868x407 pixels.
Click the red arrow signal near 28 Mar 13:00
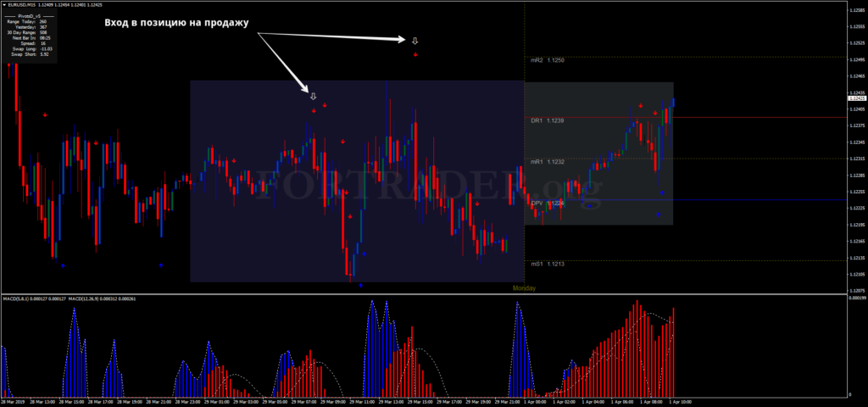[45, 114]
